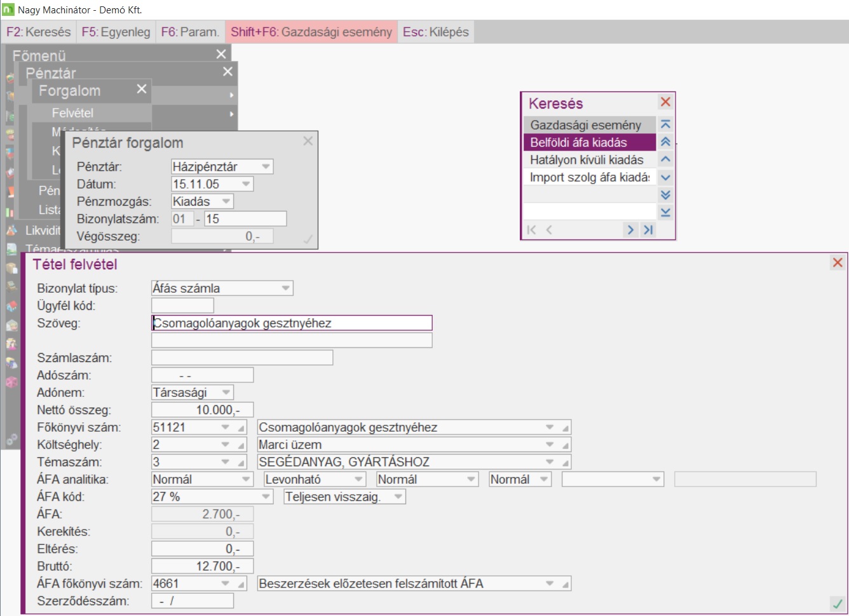The image size is (849, 616).
Task: Open the ÁFA kód 27 % dropdown
Action: point(266,497)
